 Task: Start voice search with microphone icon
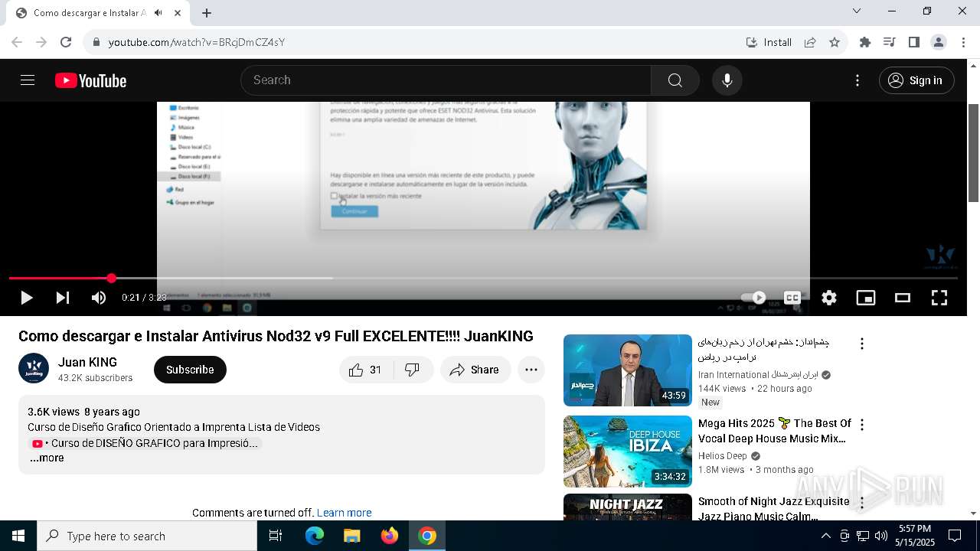click(x=727, y=80)
